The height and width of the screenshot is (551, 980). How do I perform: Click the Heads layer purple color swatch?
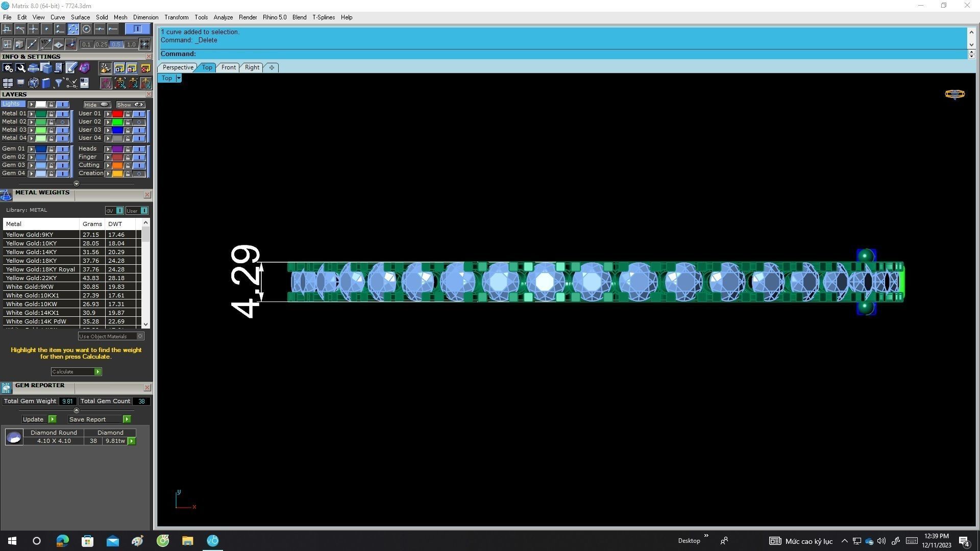pos(117,149)
